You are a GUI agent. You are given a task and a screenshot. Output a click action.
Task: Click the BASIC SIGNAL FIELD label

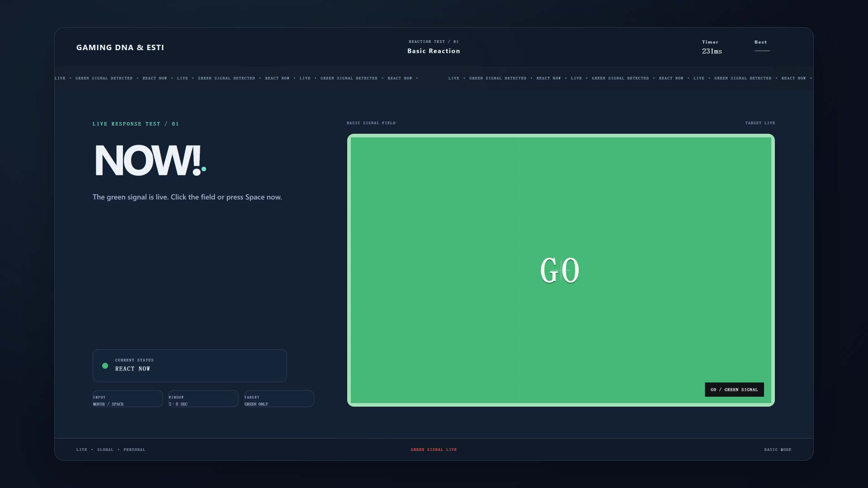pyautogui.click(x=371, y=123)
